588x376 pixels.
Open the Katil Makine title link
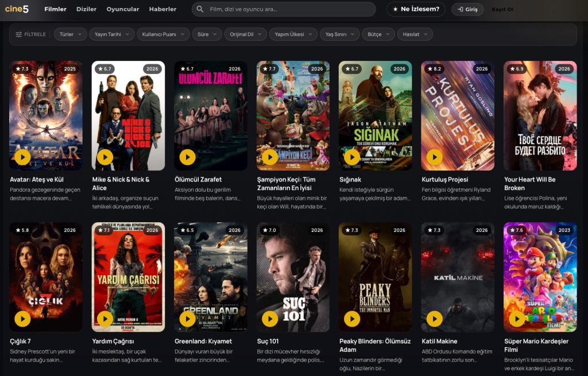click(x=439, y=341)
